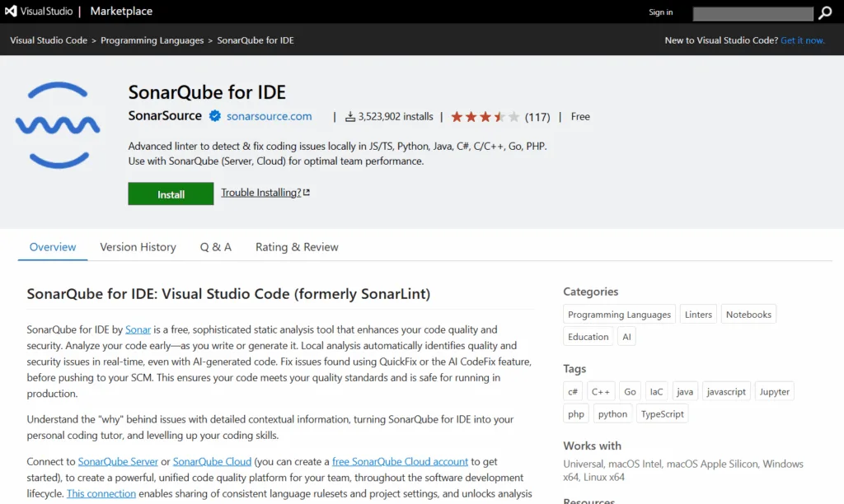Open SonarQube Server link
Image resolution: width=844 pixels, height=504 pixels.
(x=118, y=461)
